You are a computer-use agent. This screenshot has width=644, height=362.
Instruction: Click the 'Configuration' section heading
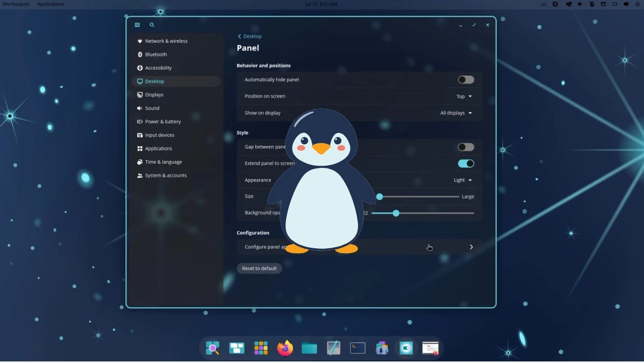(253, 233)
